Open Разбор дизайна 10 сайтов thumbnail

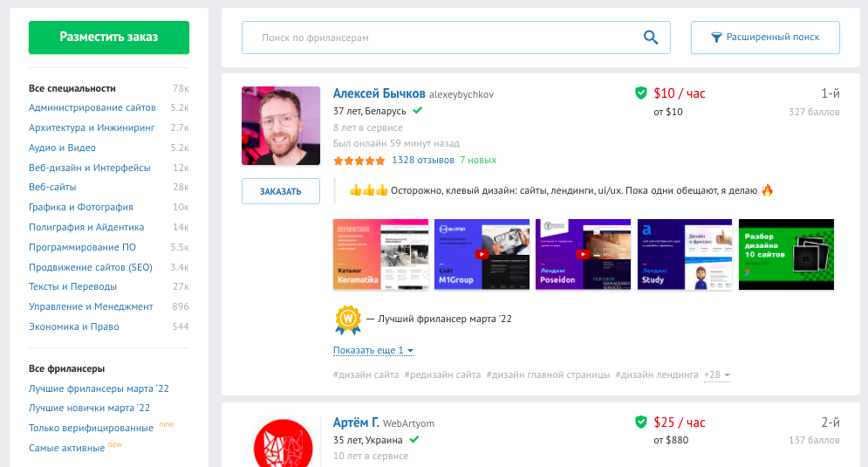point(786,254)
